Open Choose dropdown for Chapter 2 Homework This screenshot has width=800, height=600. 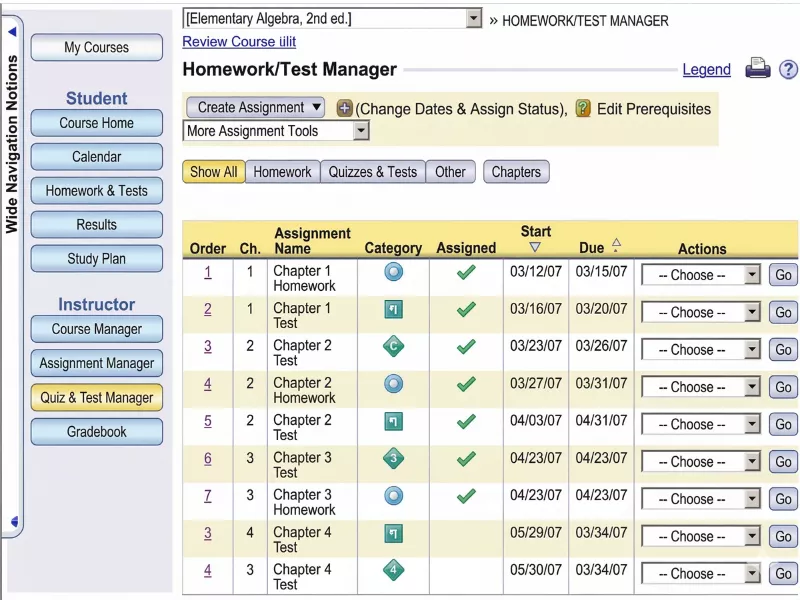[701, 387]
